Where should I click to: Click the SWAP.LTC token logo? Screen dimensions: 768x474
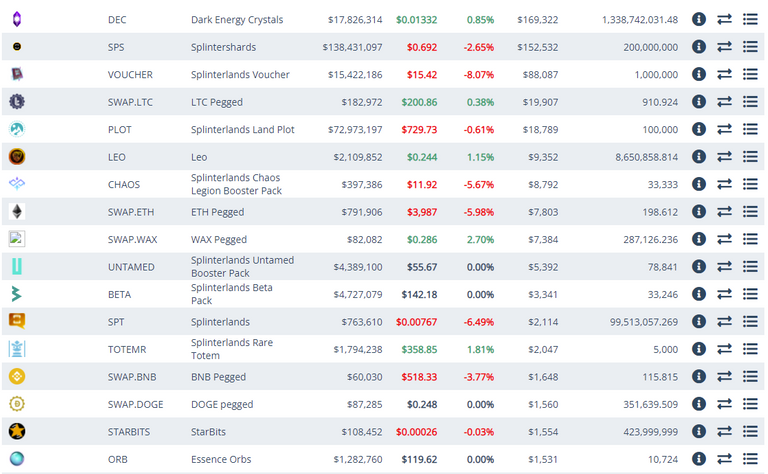pos(17,101)
